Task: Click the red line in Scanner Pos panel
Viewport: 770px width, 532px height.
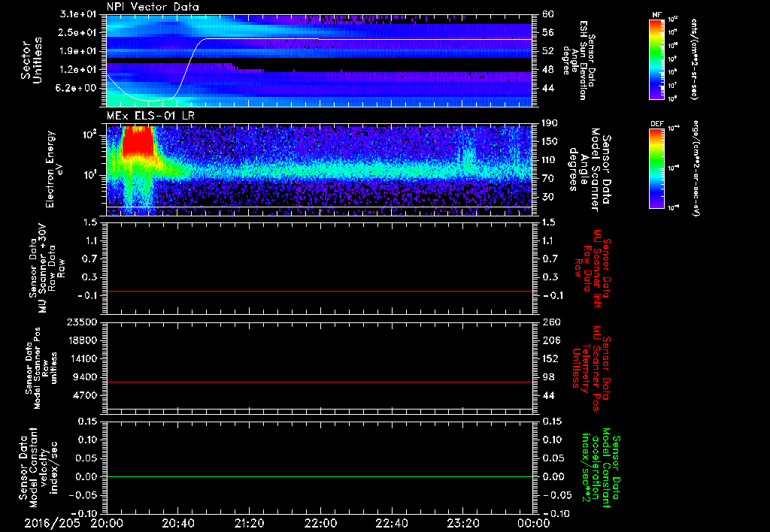Action: pos(319,382)
